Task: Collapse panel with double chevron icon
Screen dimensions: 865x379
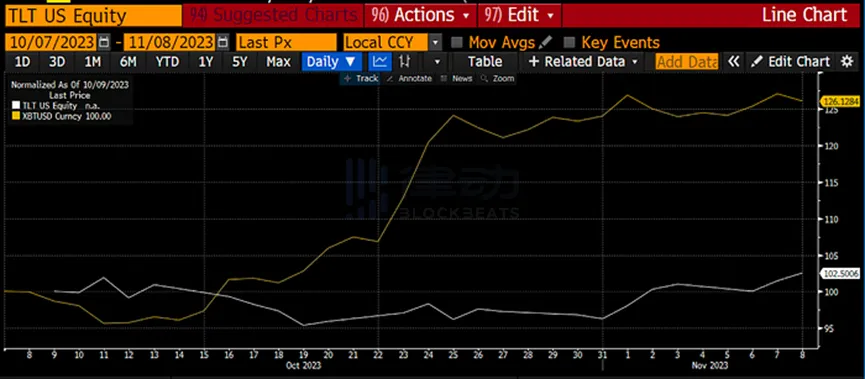Action: pyautogui.click(x=733, y=62)
